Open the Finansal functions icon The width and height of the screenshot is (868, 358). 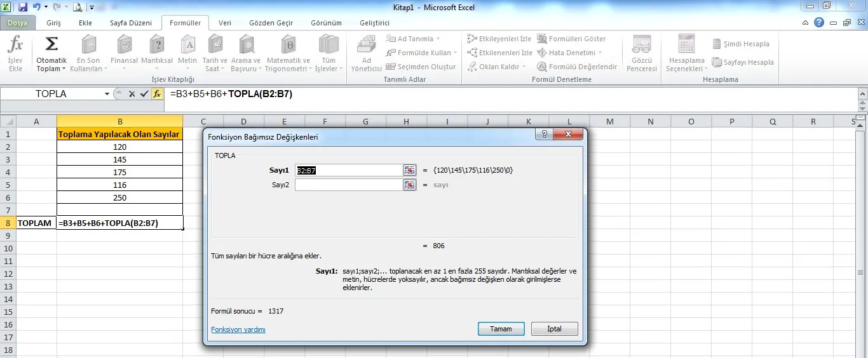[x=124, y=45]
